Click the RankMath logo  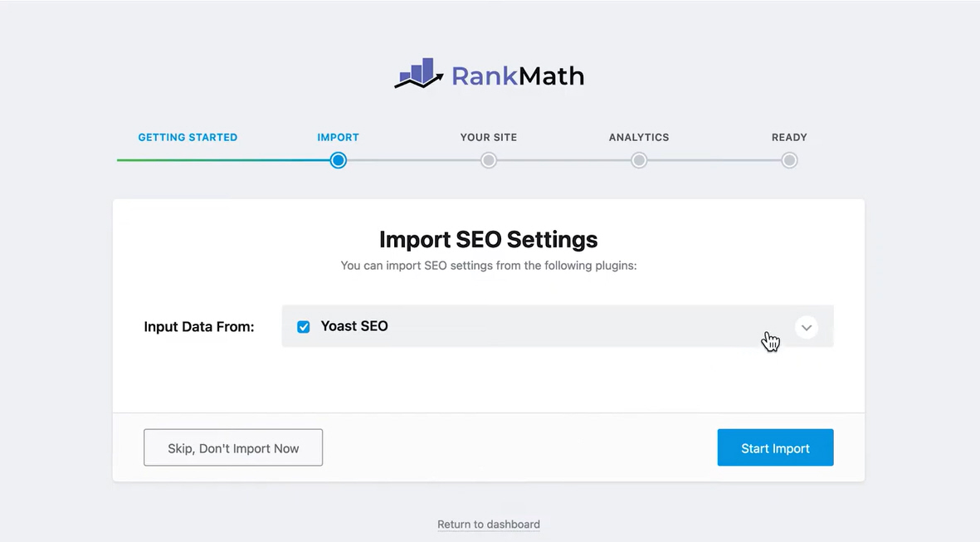tap(489, 75)
